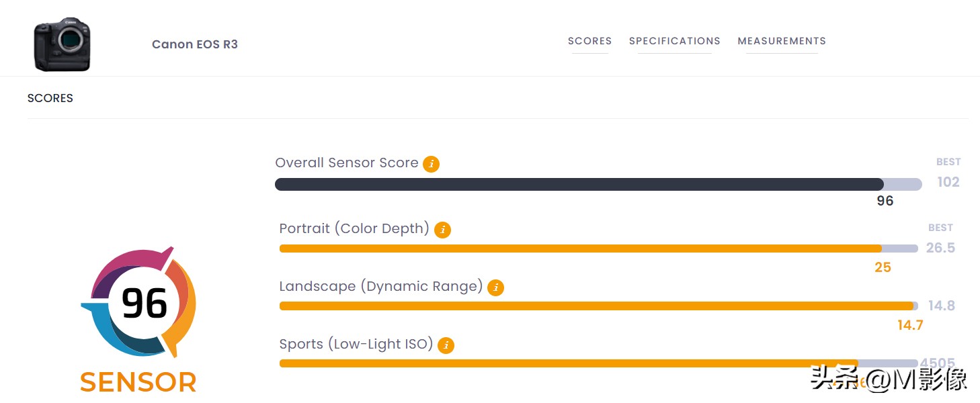Click the Canon EOS R3 title
Screen dimensions: 980x403
[195, 44]
